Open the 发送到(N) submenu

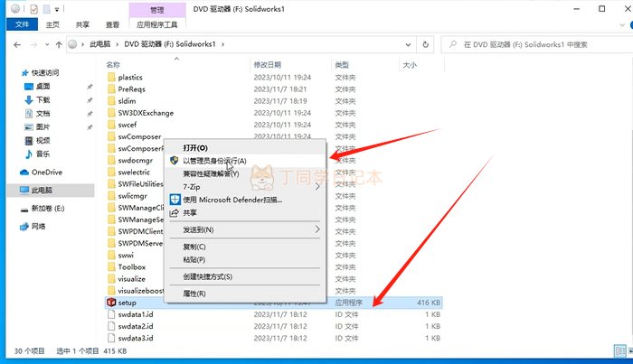pyautogui.click(x=245, y=229)
